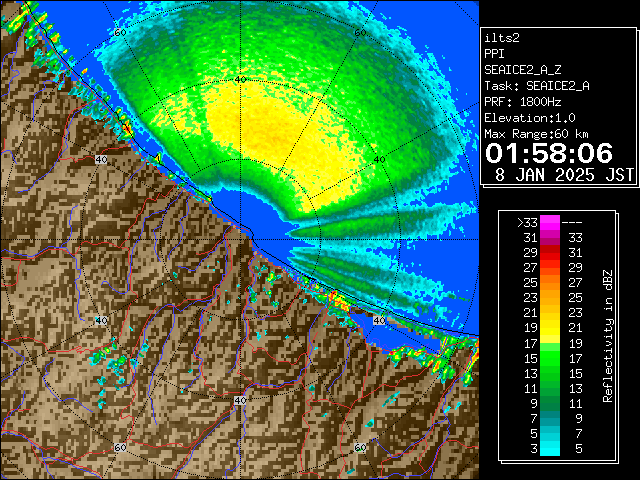Image resolution: width=640 pixels, height=480 pixels.
Task: Click the yellow 19-21 dBZ legend swatch
Action: [550, 328]
